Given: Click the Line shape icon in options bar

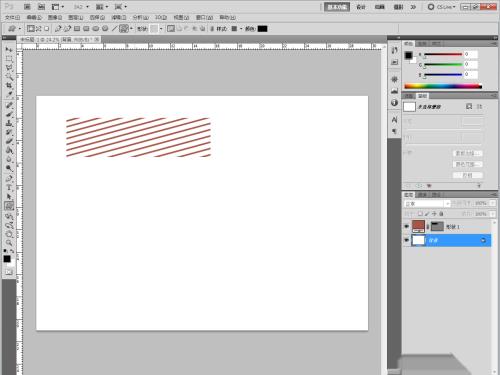Looking at the screenshot, I should [114, 29].
